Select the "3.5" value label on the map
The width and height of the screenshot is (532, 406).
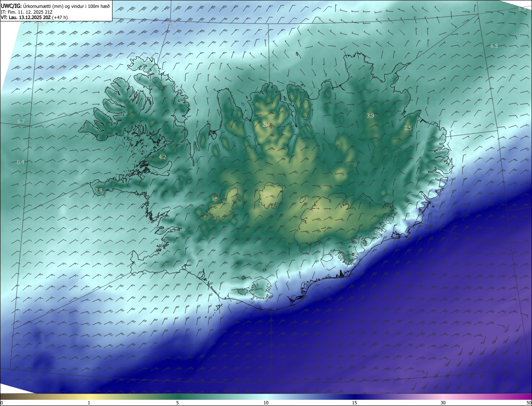tap(408, 128)
